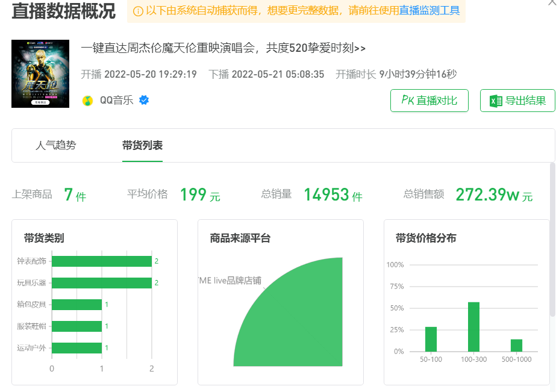Click the 开播 time 2022-05-20 19:29:19
Viewport: 559px width, 392px height.
pyautogui.click(x=151, y=74)
